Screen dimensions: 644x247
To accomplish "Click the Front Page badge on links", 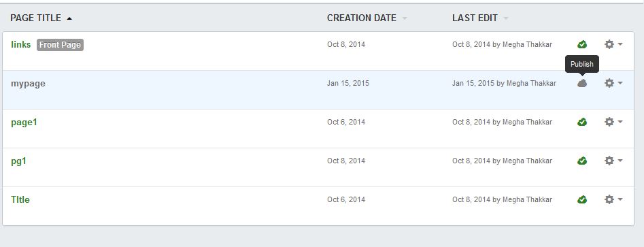I will pos(60,45).
